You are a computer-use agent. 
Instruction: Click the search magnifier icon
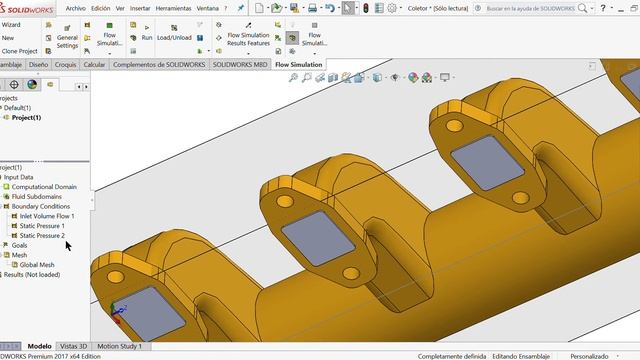(582, 8)
